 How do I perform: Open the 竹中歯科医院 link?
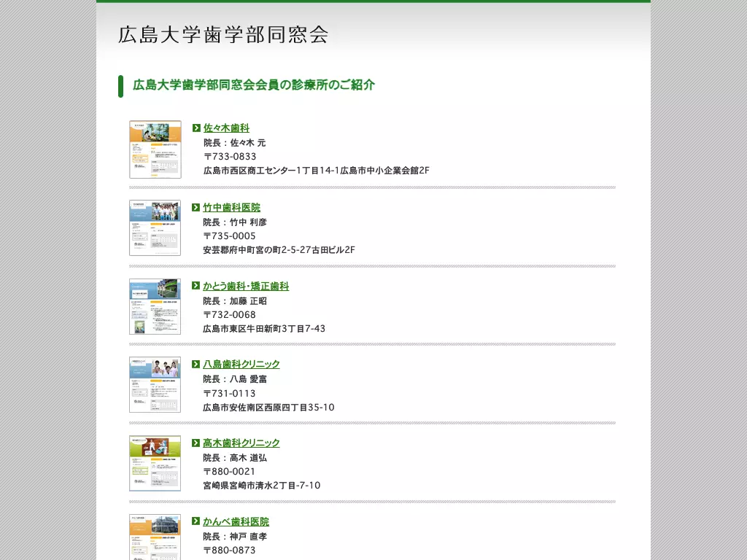point(231,208)
